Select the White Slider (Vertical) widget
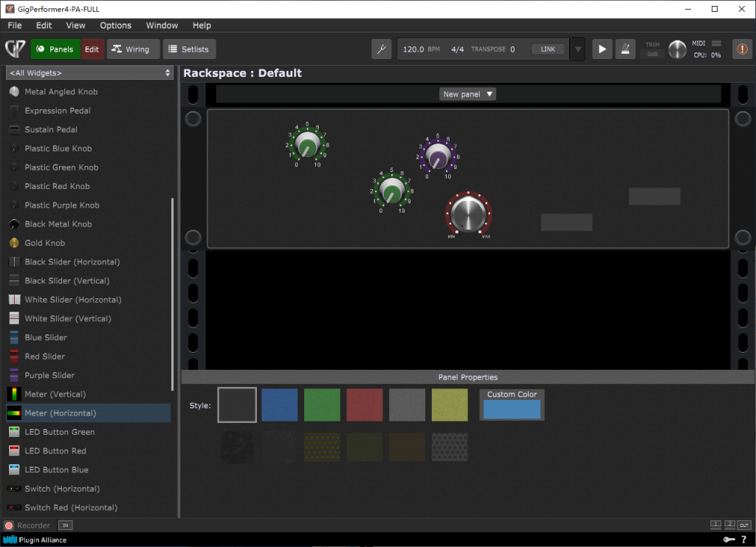Image resolution: width=756 pixels, height=547 pixels. pos(89,318)
